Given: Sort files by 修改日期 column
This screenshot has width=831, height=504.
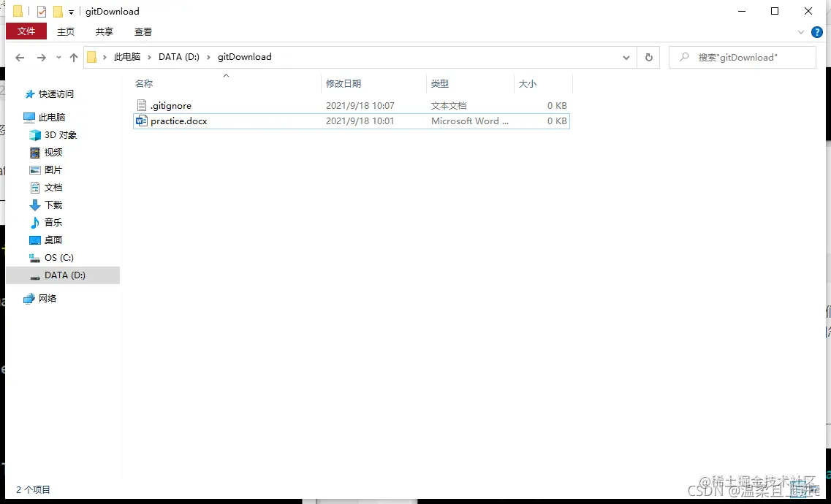Looking at the screenshot, I should pos(373,84).
